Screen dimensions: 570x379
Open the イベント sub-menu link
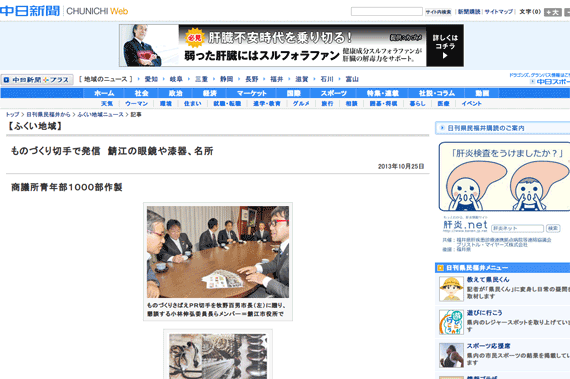pyautogui.click(x=471, y=104)
